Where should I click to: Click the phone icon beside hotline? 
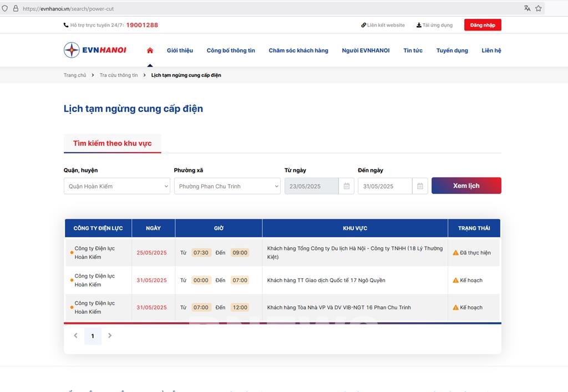point(66,25)
